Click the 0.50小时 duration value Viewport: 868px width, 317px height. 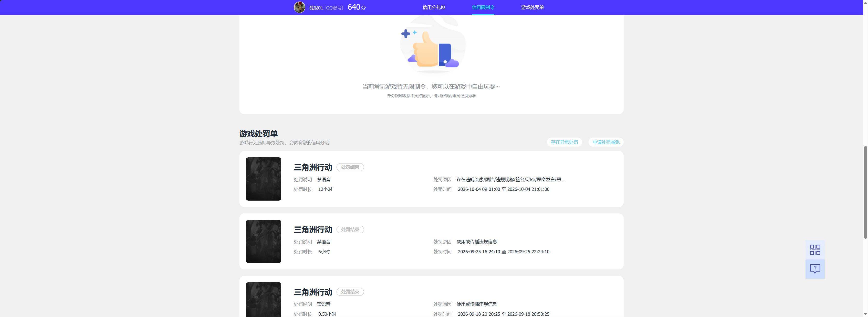327,314
